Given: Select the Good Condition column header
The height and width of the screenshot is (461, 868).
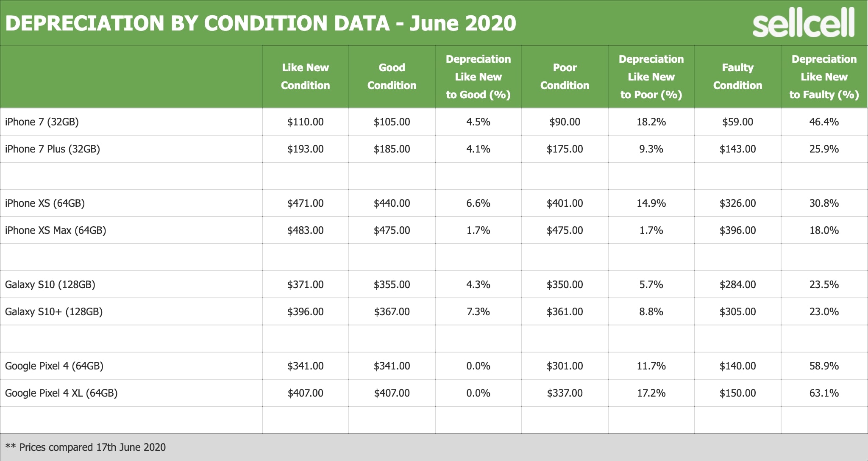Looking at the screenshot, I should (x=392, y=77).
